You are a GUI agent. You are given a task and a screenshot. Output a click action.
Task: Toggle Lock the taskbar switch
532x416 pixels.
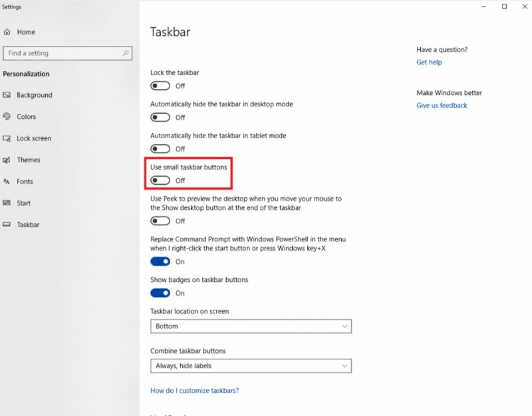point(160,86)
